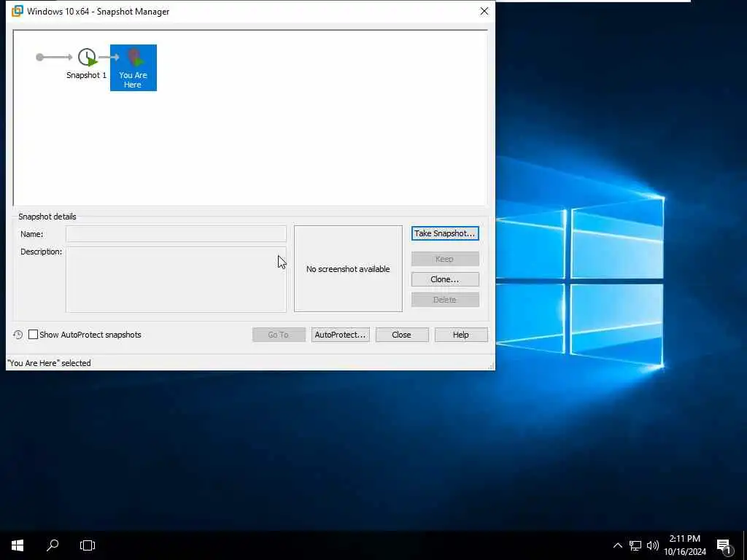The image size is (747, 560).
Task: Click the Take Snapshot button
Action: click(x=445, y=233)
